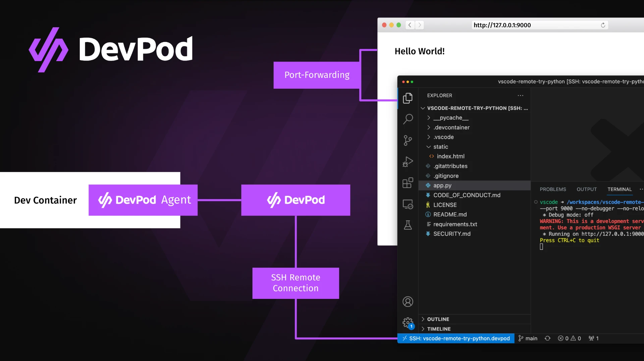Click the sync icon next to main branch

(x=547, y=338)
